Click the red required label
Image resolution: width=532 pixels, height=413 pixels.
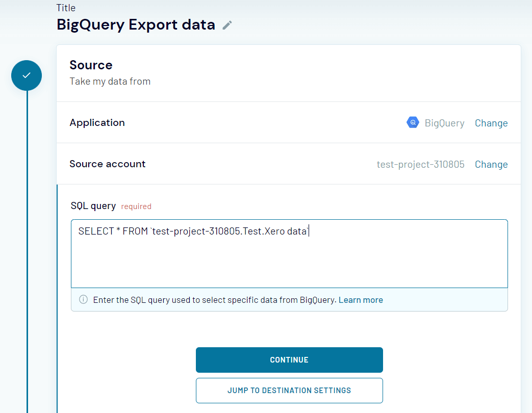[136, 206]
